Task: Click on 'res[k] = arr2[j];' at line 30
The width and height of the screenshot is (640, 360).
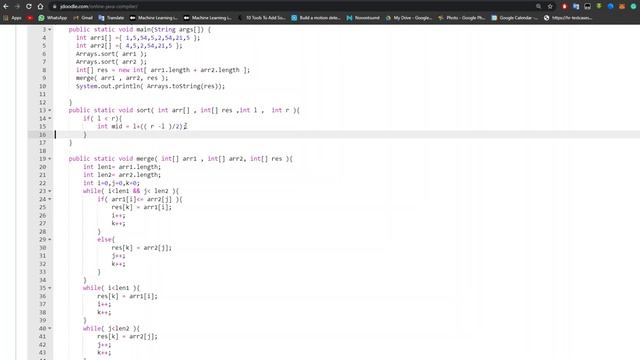Action: coord(142,248)
